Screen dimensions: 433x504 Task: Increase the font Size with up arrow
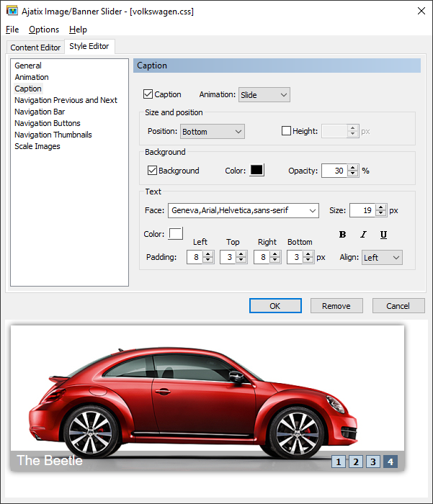coord(381,207)
